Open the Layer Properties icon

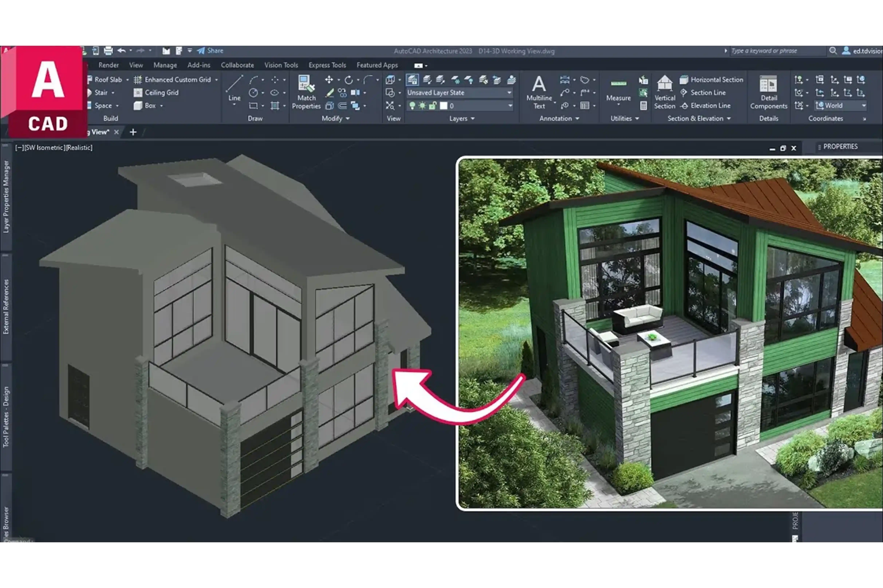(x=412, y=80)
